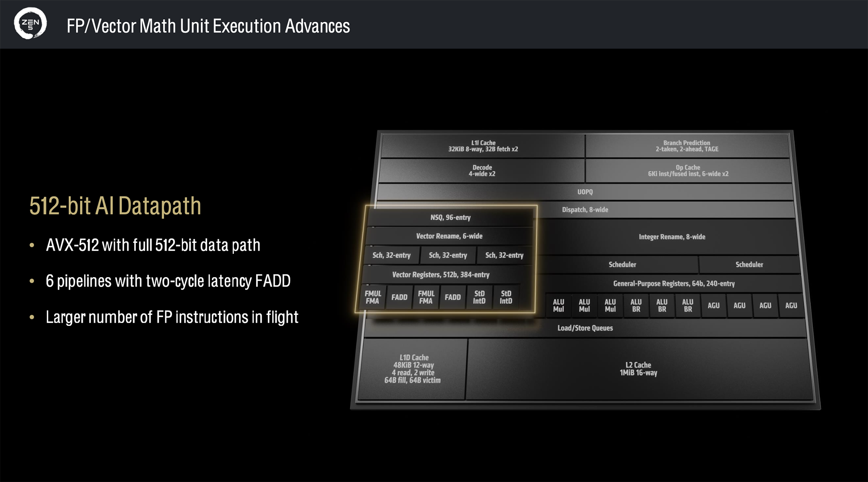Click the 512-bit AI Datapath heading
The height and width of the screenshot is (482, 868).
(115, 206)
